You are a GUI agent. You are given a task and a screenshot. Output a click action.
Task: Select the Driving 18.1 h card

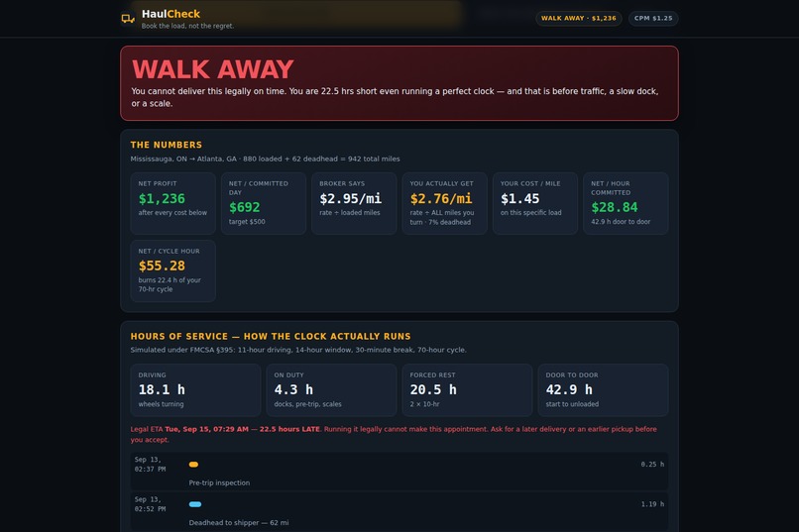[195, 390]
